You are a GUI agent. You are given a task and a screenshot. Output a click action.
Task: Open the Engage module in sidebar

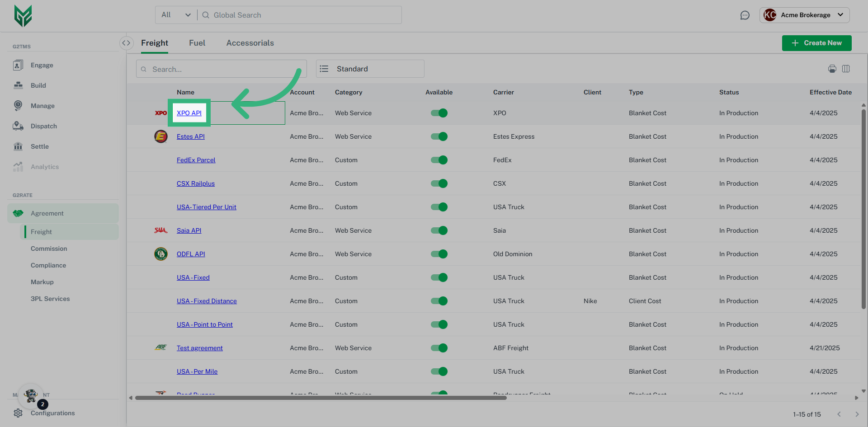[x=42, y=65]
